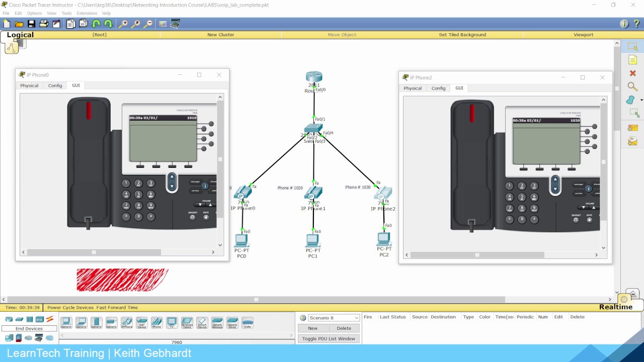
Task: Click the PC1 computer in the topology
Action: [x=312, y=241]
